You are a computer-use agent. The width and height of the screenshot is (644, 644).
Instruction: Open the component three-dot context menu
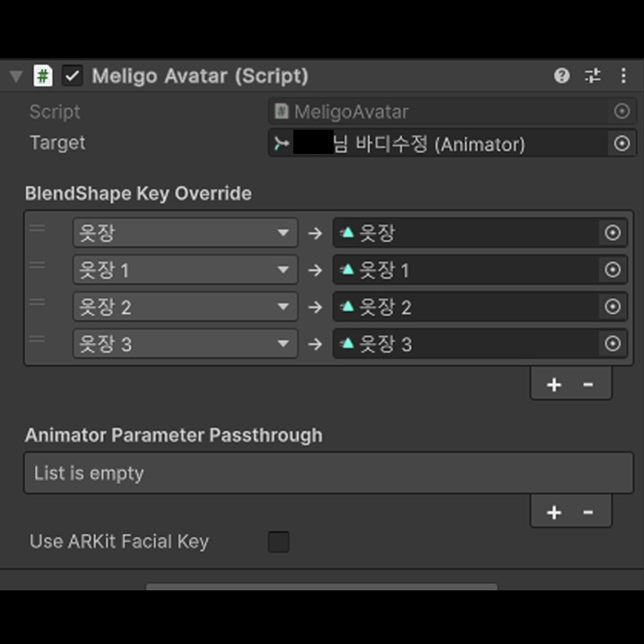(x=623, y=76)
